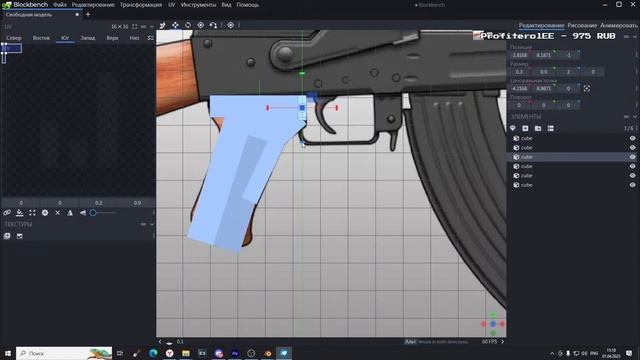
Task: Open a new tab with the plus button
Action: pyautogui.click(x=88, y=15)
